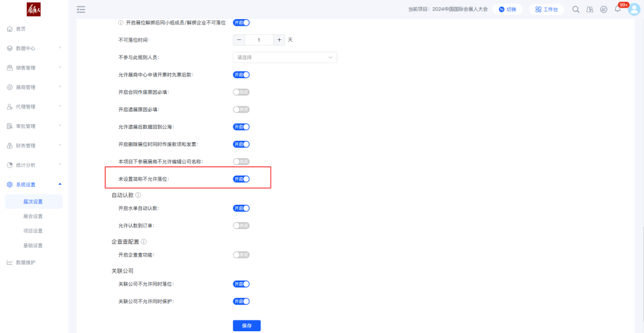
Task: Open the 不参与此规则人员 dropdown
Action: pyautogui.click(x=284, y=57)
